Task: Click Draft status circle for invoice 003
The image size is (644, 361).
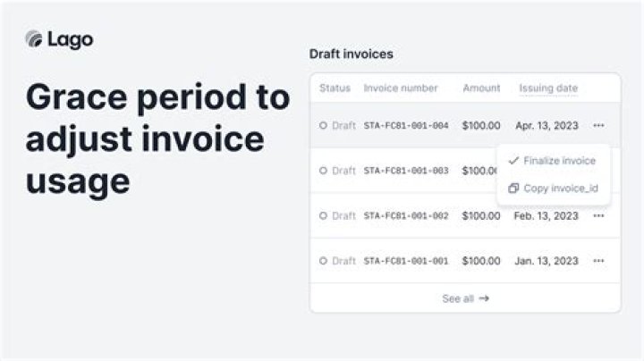Action: pyautogui.click(x=323, y=171)
